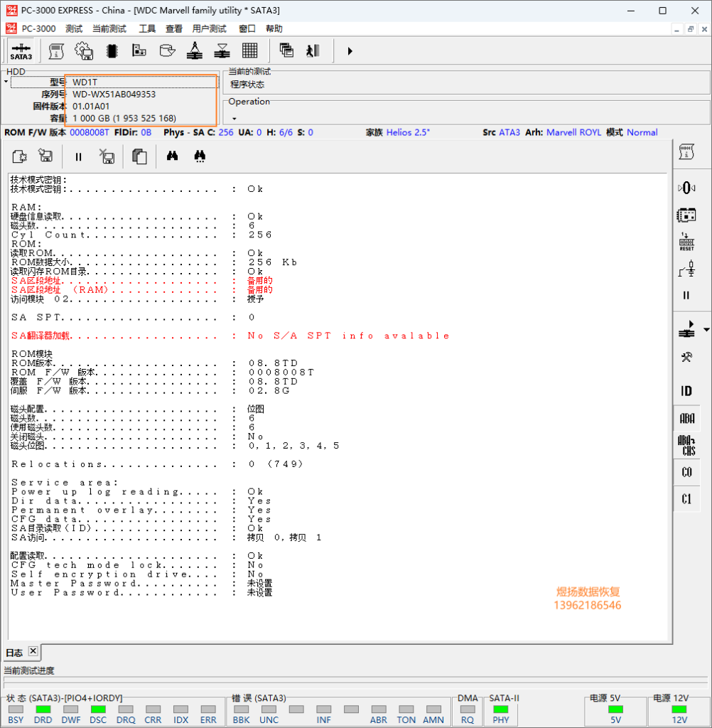
Task: Click the mode value Normal
Action: pos(642,132)
